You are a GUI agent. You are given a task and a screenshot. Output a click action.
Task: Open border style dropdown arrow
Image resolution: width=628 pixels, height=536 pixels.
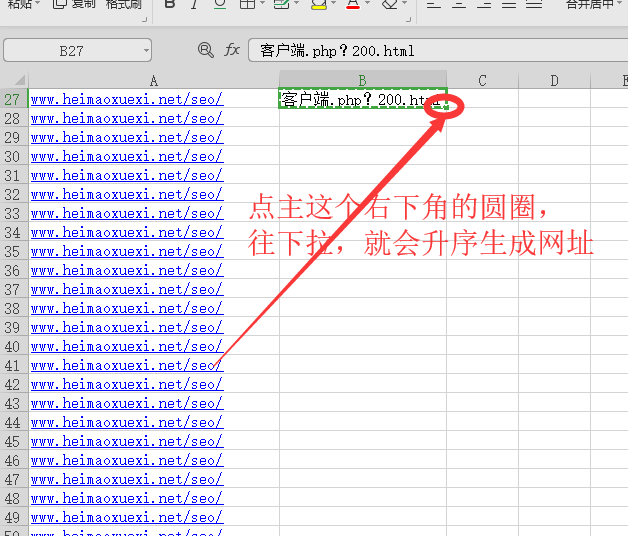tap(262, 3)
